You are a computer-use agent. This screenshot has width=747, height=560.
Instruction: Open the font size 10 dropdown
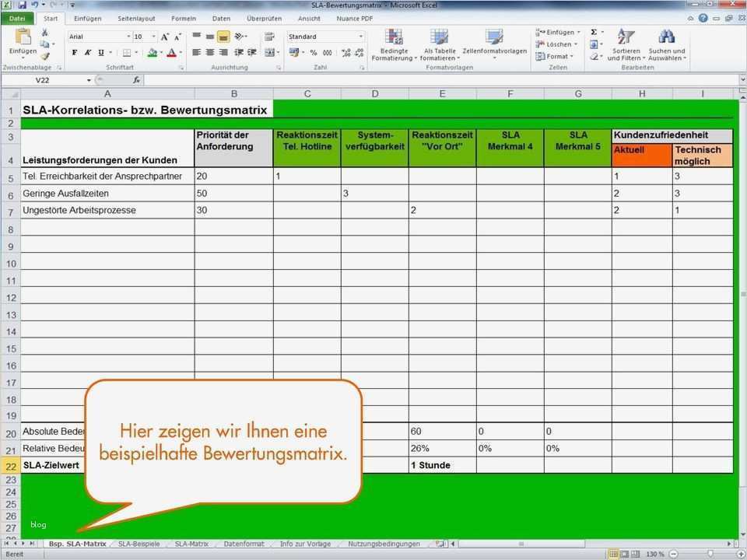(x=153, y=37)
